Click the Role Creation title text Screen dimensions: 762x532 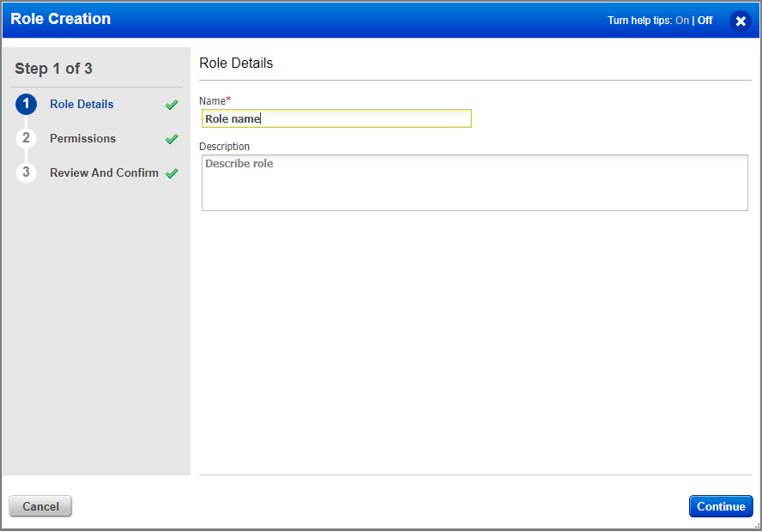point(61,19)
